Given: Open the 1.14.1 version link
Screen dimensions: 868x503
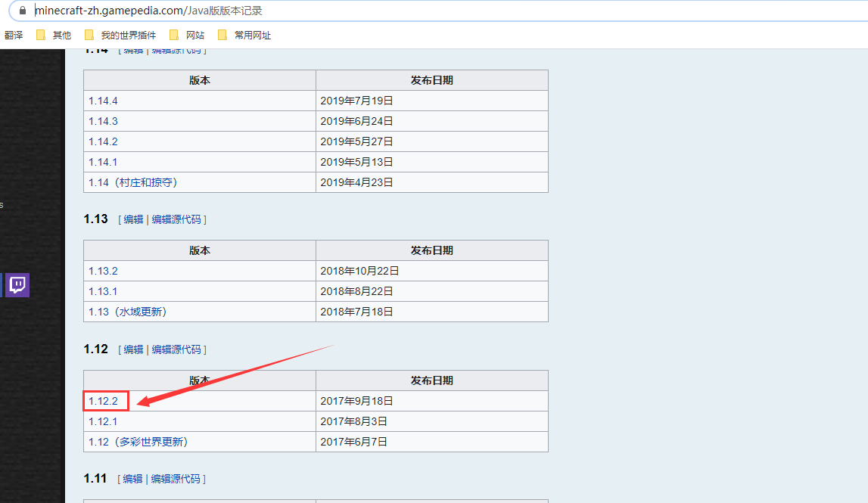Looking at the screenshot, I should coord(103,162).
